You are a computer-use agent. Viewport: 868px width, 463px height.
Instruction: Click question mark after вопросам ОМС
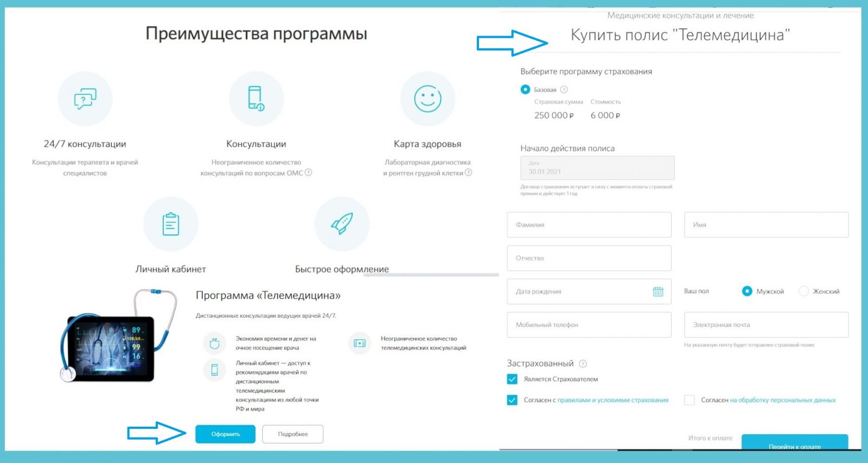pyautogui.click(x=309, y=172)
